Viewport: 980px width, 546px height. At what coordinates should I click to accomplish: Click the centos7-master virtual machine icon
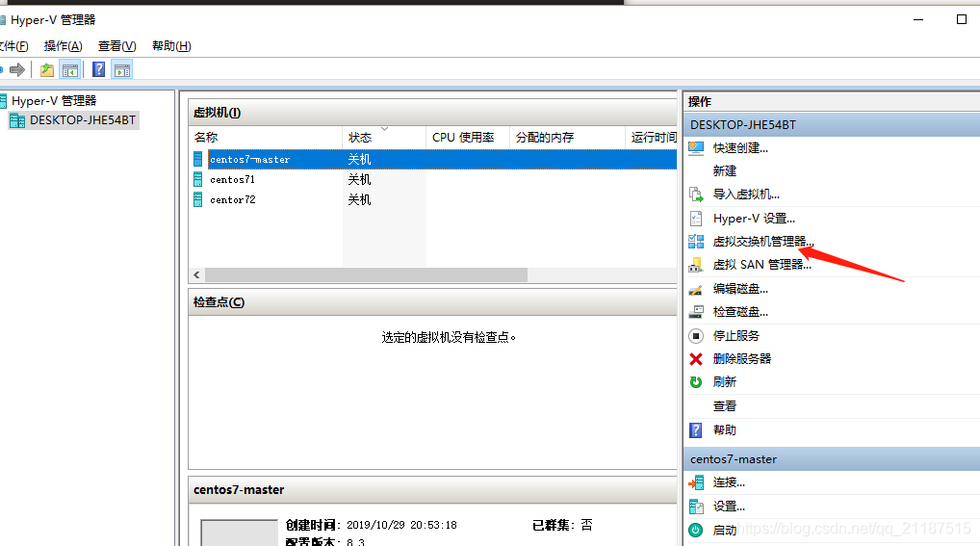[197, 160]
